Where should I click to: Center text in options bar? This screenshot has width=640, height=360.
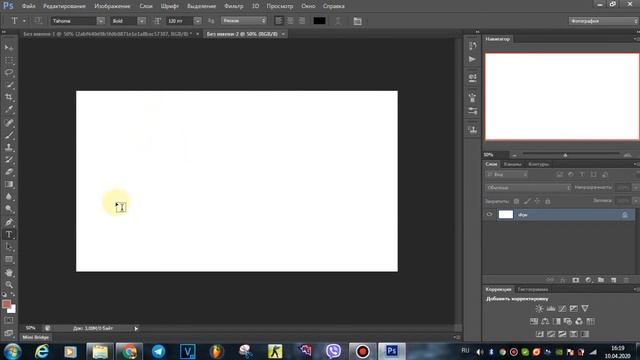(x=290, y=21)
